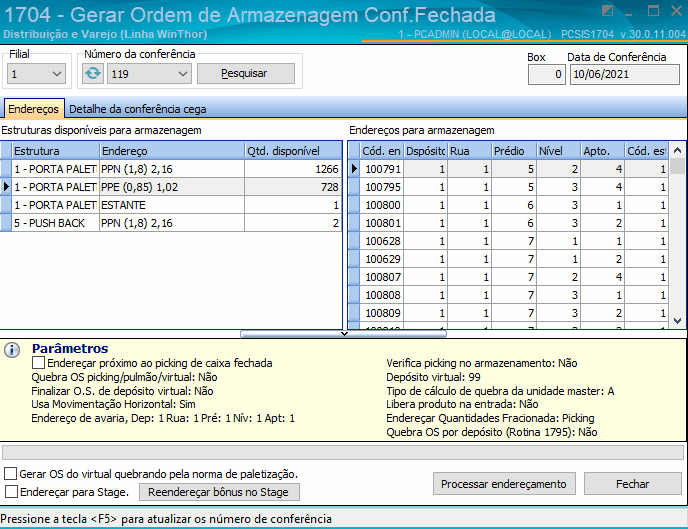Click the Prédio column header
688x529 pixels.
click(514, 151)
